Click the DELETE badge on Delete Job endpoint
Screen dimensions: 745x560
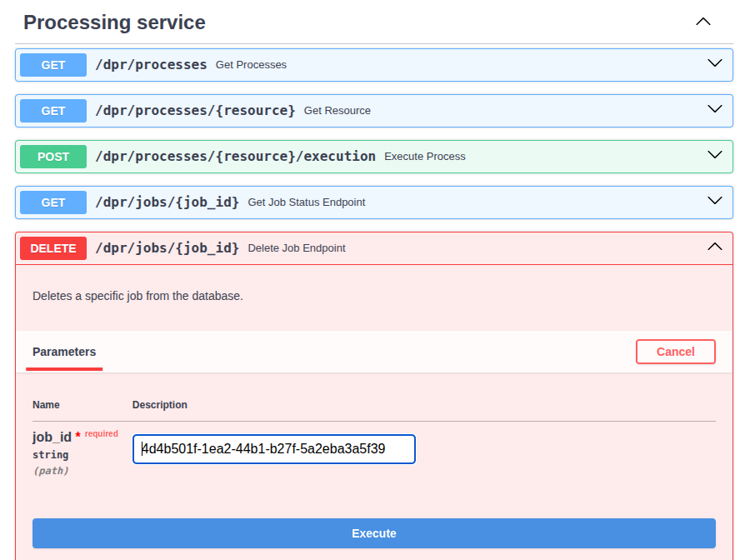coord(52,247)
